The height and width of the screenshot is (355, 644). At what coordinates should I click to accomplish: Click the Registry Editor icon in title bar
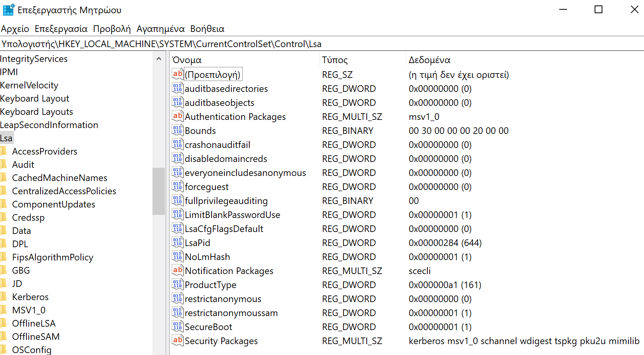pyautogui.click(x=8, y=9)
